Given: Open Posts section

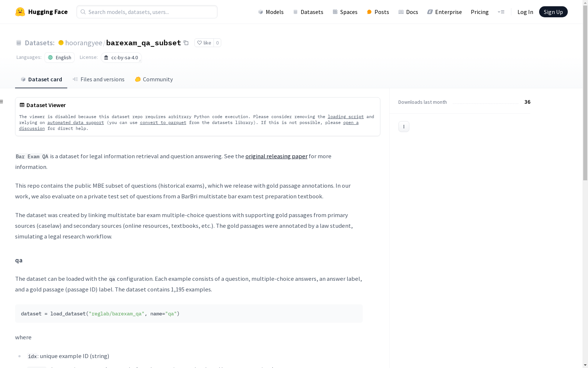Looking at the screenshot, I should [x=378, y=12].
